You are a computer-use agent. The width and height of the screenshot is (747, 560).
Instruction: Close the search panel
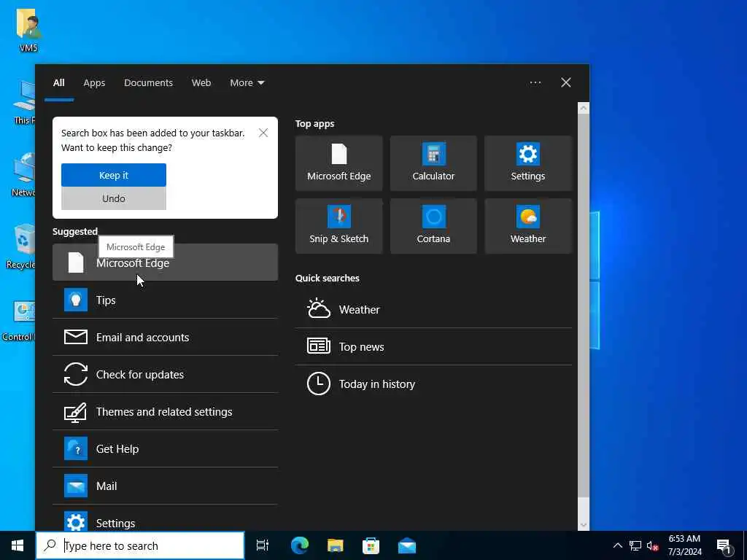(566, 83)
